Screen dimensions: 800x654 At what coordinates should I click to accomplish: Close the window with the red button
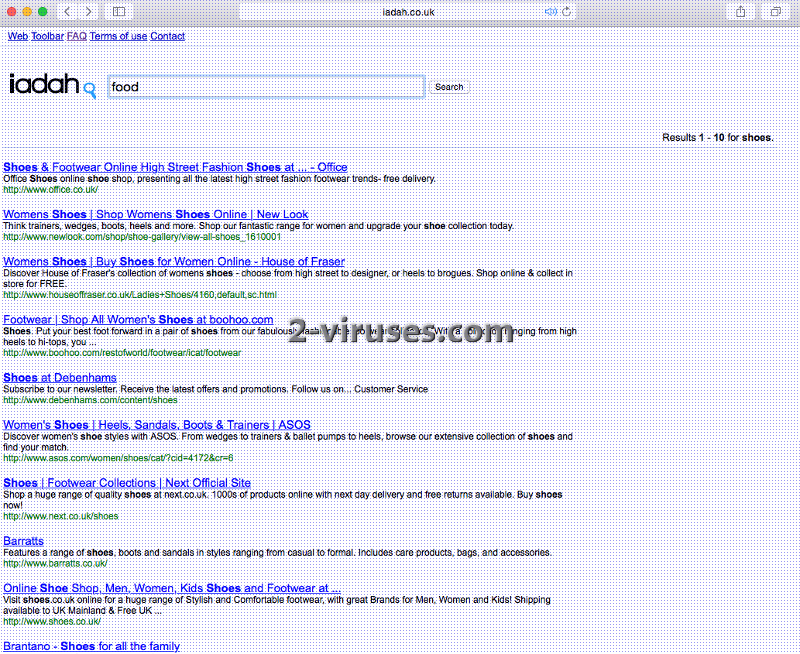12,12
